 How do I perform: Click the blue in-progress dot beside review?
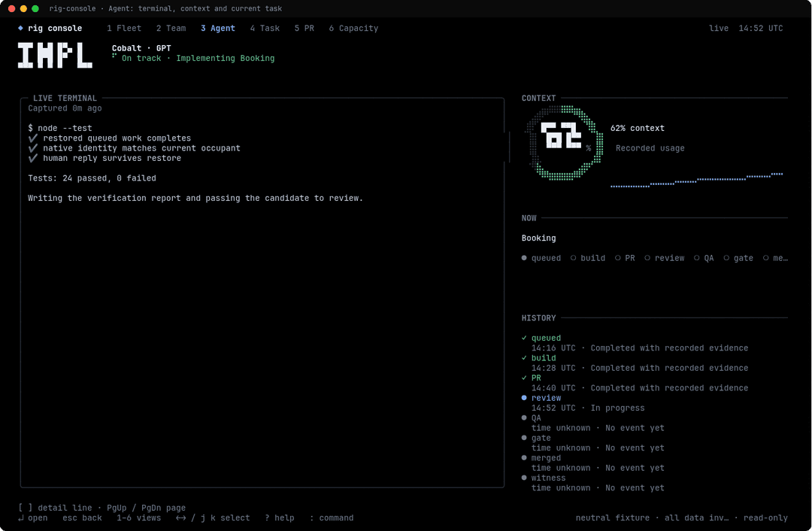[524, 398]
